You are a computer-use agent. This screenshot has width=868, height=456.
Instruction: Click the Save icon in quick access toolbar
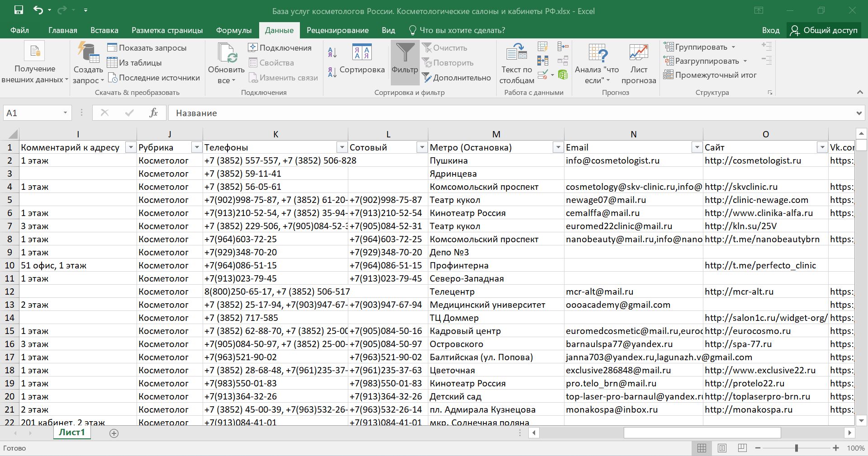pyautogui.click(x=19, y=10)
